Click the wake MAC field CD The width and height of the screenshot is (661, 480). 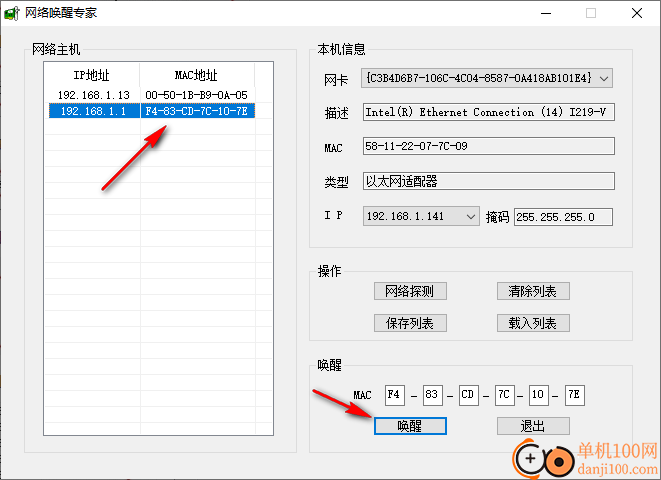(468, 395)
